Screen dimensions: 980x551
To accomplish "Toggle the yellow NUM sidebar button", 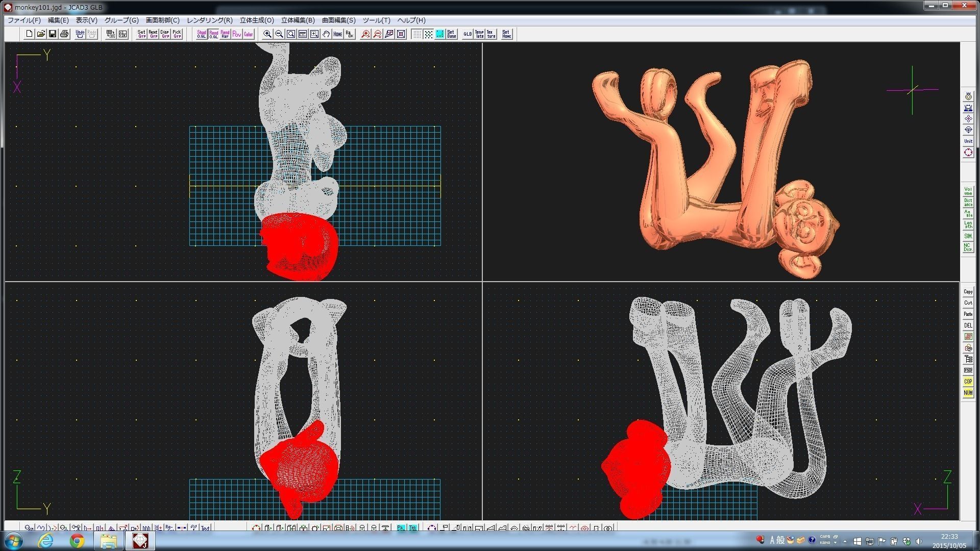I will tap(968, 393).
